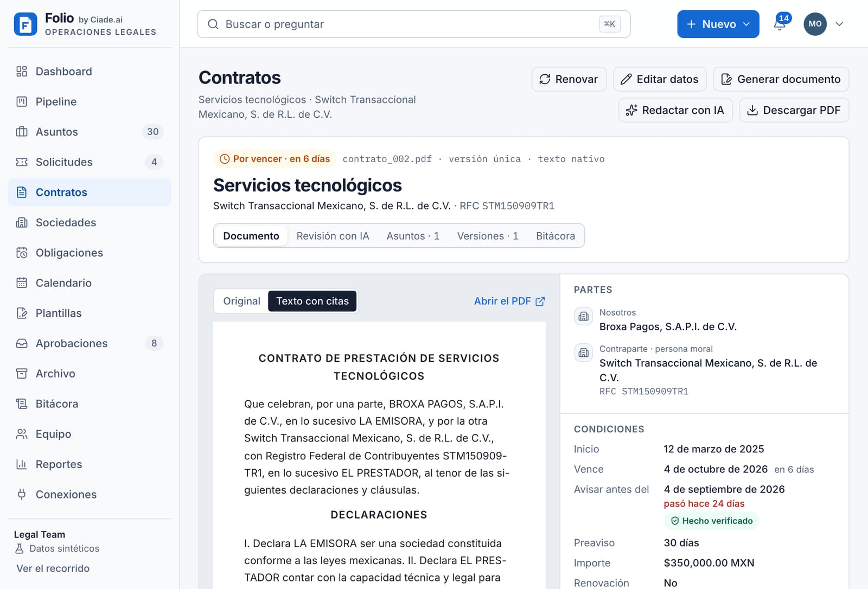
Task: Open Equipo in the sidebar
Action: 90,434
